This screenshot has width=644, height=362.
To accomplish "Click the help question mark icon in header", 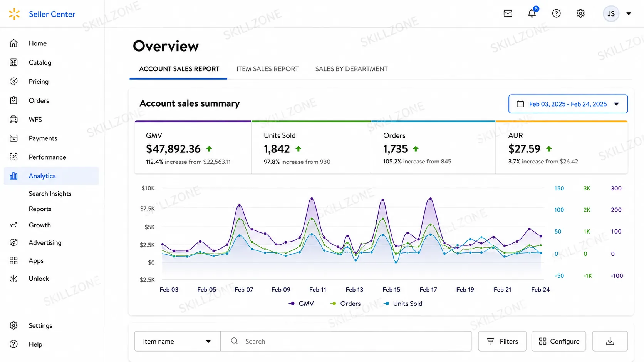I will pos(556,13).
